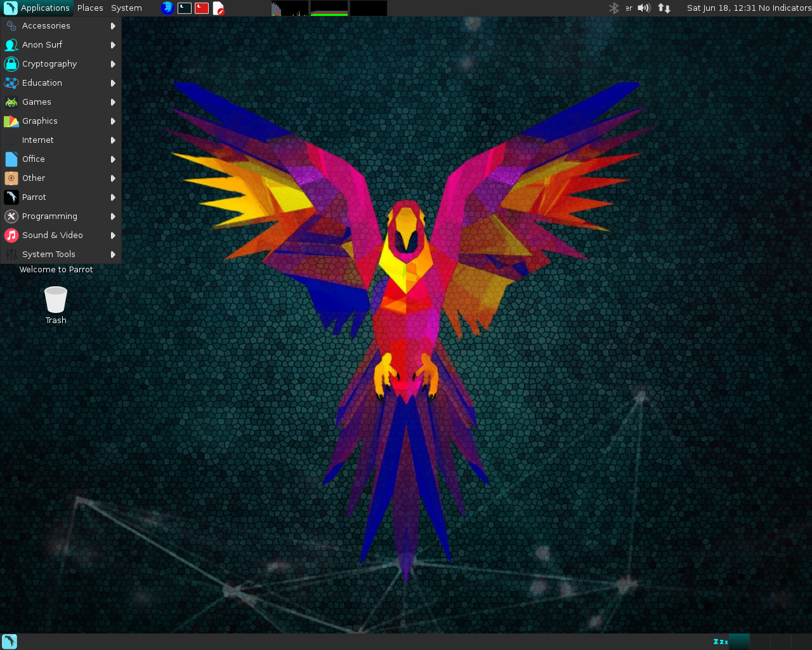Screen dimensions: 812x650
Task: Open the black terminal launcher icon
Action: 185,8
